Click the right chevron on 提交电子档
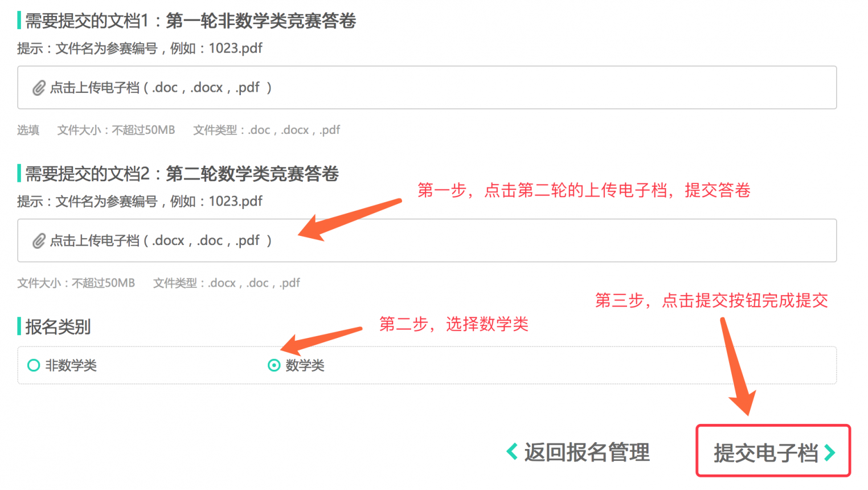 click(830, 453)
